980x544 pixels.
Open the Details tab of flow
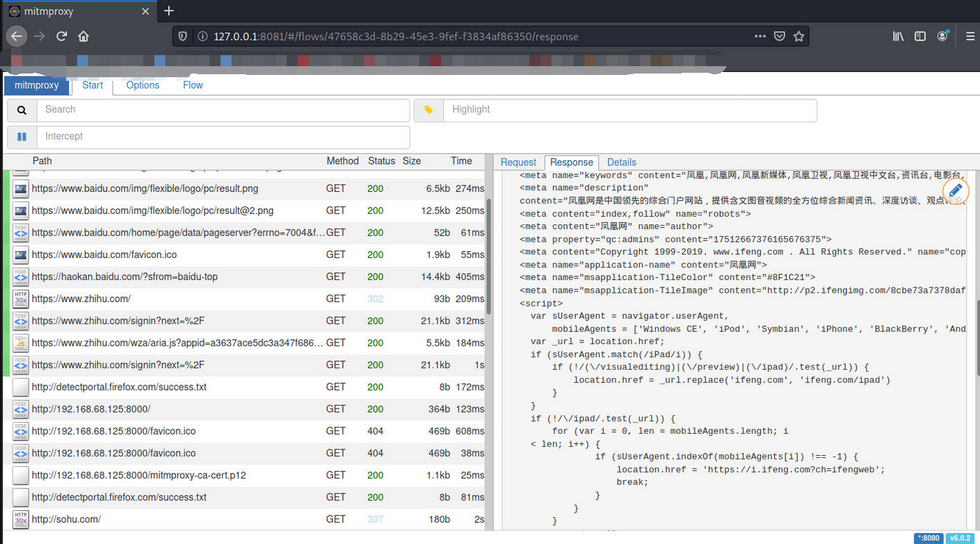click(621, 162)
